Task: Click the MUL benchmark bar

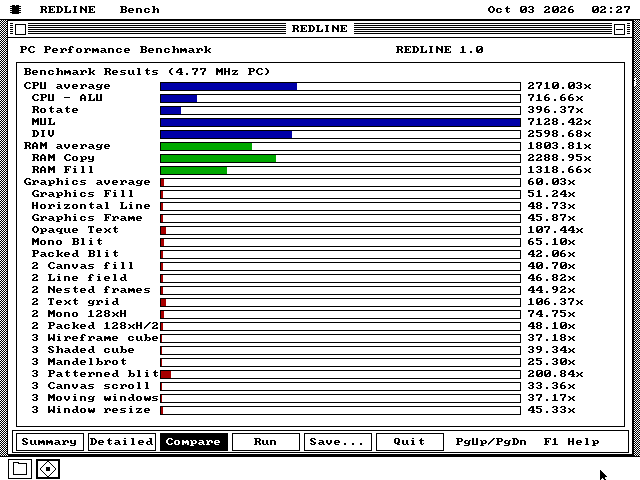Action: [340, 122]
